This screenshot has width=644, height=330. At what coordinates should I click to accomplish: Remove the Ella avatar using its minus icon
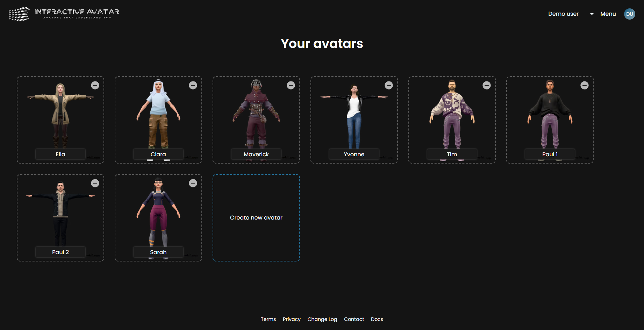[x=95, y=85]
